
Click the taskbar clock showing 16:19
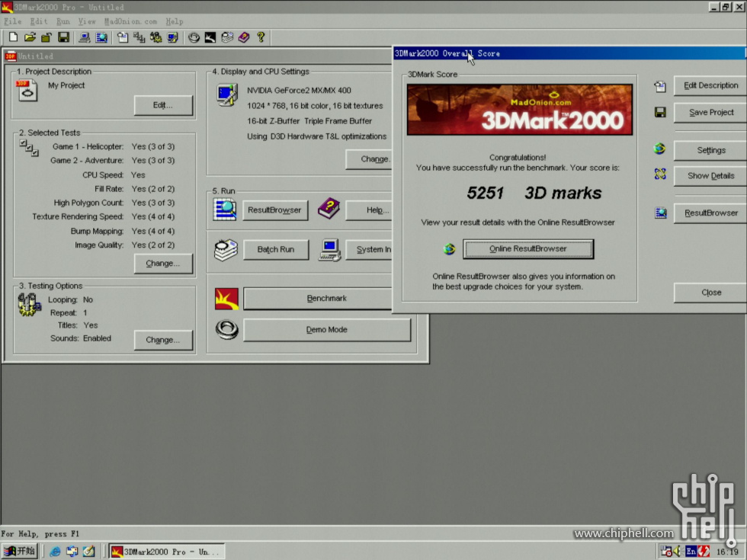pos(726,552)
